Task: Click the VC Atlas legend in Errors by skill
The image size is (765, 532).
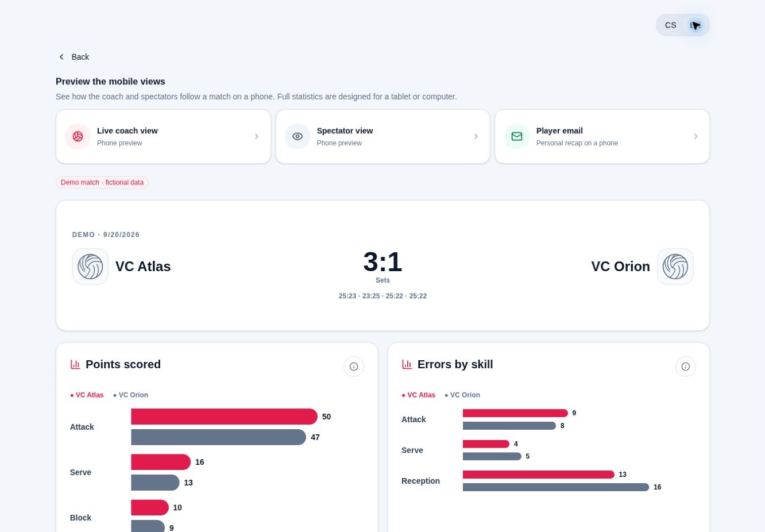Action: coord(419,395)
